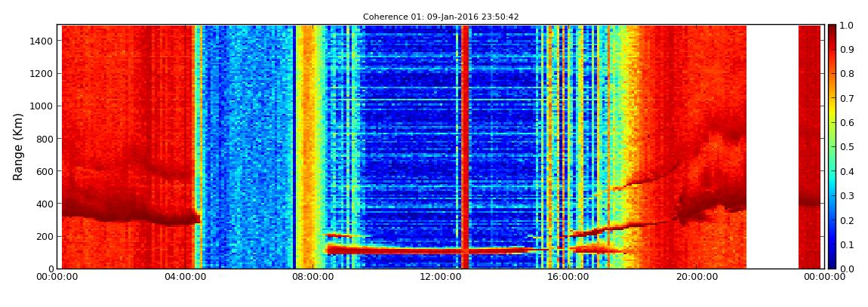868x307 pixels.
Task: Click the dark red top of the colorbar
Action: click(x=832, y=30)
